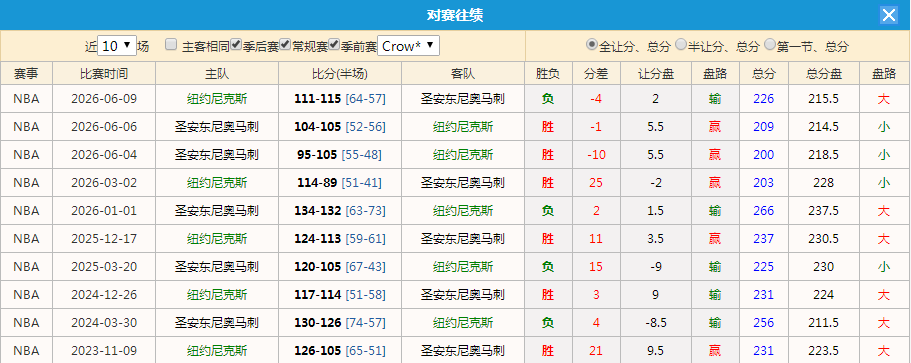Select the 第一节、总分 radio option
The width and height of the screenshot is (911, 363).
(x=770, y=44)
